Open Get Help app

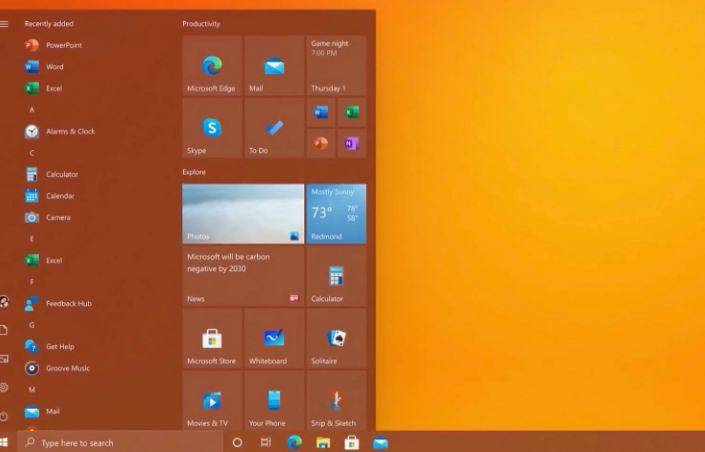50,346
